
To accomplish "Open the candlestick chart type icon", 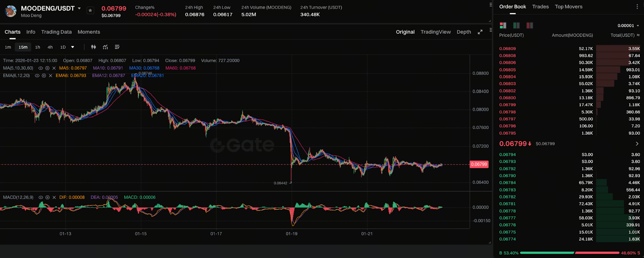I will pyautogui.click(x=93, y=47).
